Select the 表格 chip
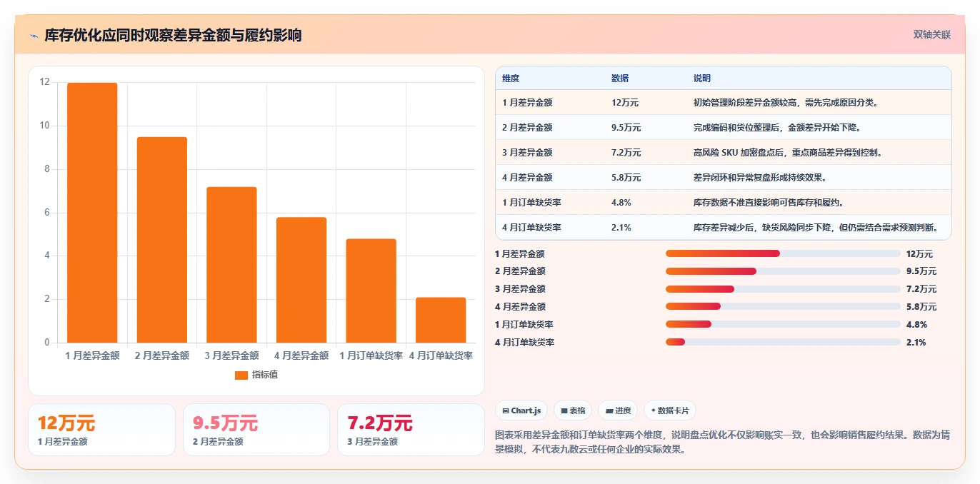Viewport: 980px width, 484px height. [x=573, y=410]
